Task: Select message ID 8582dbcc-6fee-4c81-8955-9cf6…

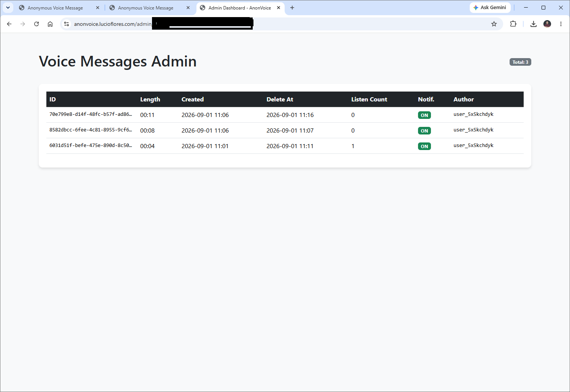Action: 91,130
